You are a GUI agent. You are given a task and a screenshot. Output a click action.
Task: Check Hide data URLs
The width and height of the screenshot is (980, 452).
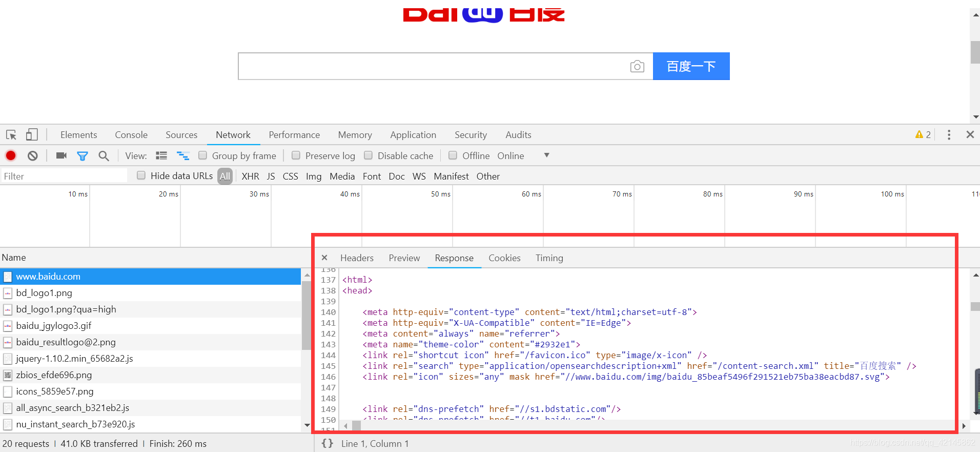point(141,175)
